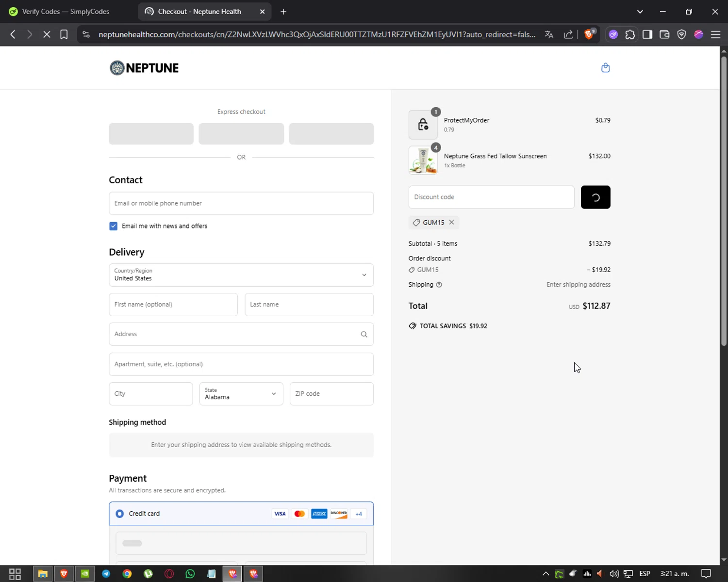Click the volume speaker tray icon
The height and width of the screenshot is (582, 728).
point(614,574)
